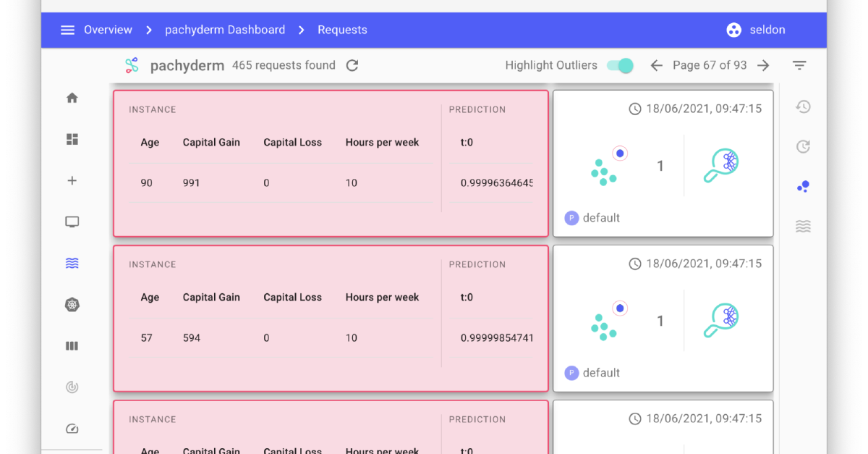Viewport: 868px width, 454px height.
Task: Open the monitor screen icon in sidebar
Action: (72, 222)
